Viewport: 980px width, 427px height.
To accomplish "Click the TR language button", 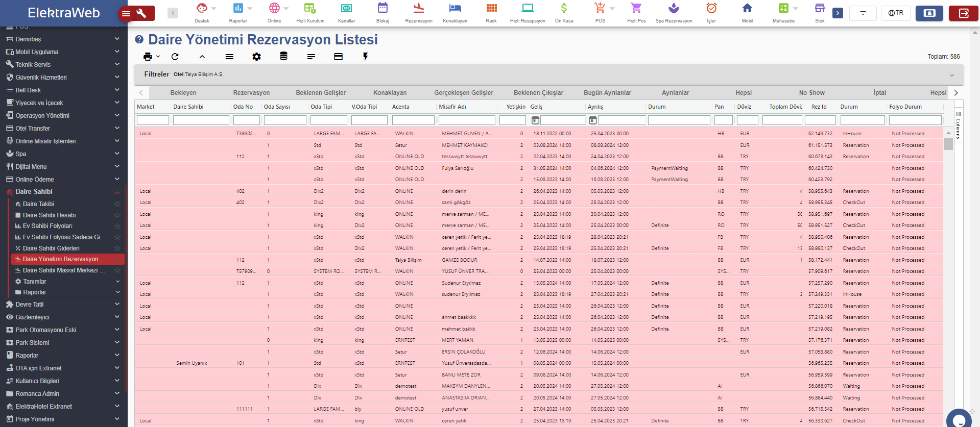I will click(896, 13).
